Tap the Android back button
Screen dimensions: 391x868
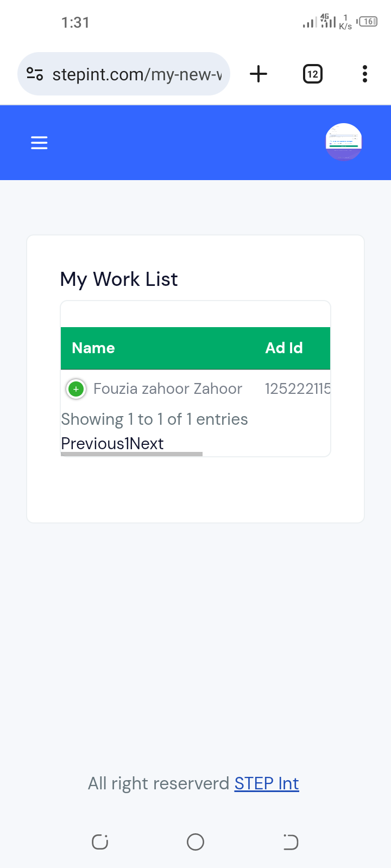pyautogui.click(x=291, y=842)
